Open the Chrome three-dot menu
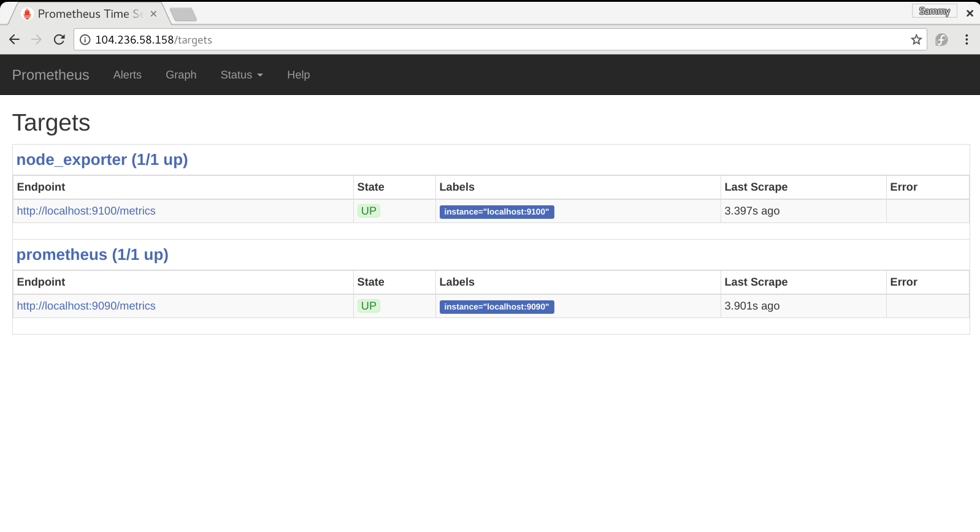 click(967, 40)
